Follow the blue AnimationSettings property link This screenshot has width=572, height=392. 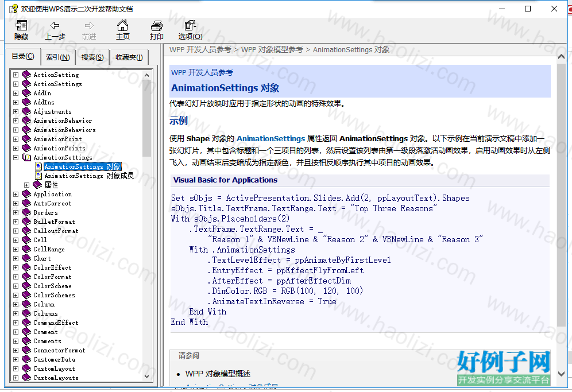tap(270, 138)
